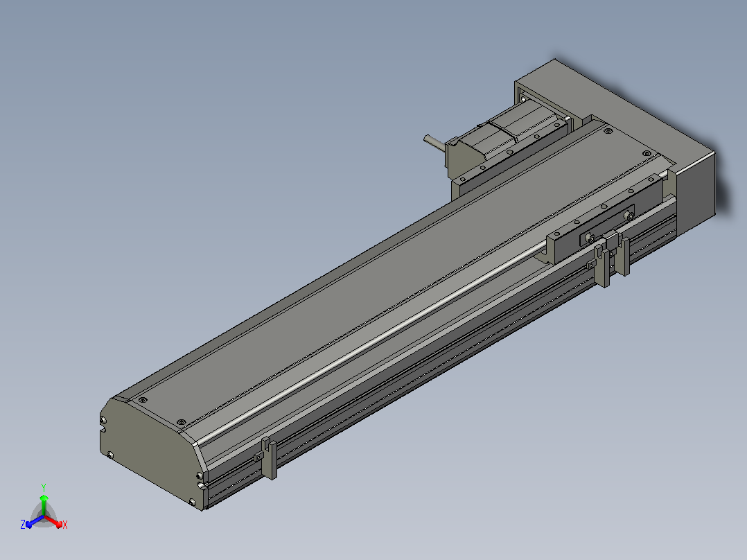Image resolution: width=747 pixels, height=560 pixels.
Task: Select the bright steel strip along the cover edge
Action: (x=371, y=342)
